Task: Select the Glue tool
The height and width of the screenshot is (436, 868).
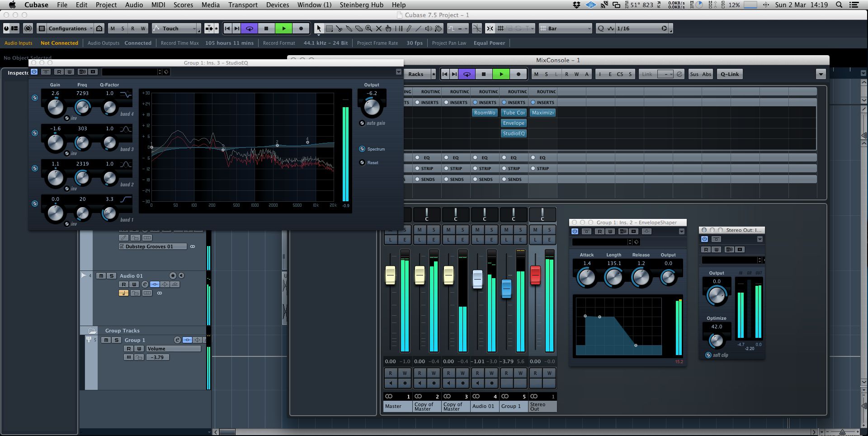Action: pyautogui.click(x=349, y=28)
